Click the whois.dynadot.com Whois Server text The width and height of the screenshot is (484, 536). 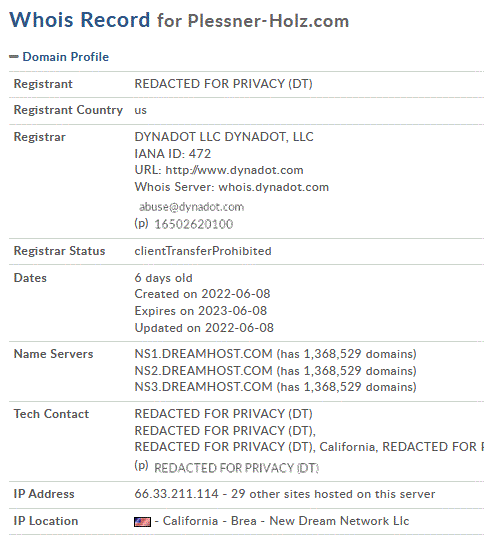tap(273, 187)
